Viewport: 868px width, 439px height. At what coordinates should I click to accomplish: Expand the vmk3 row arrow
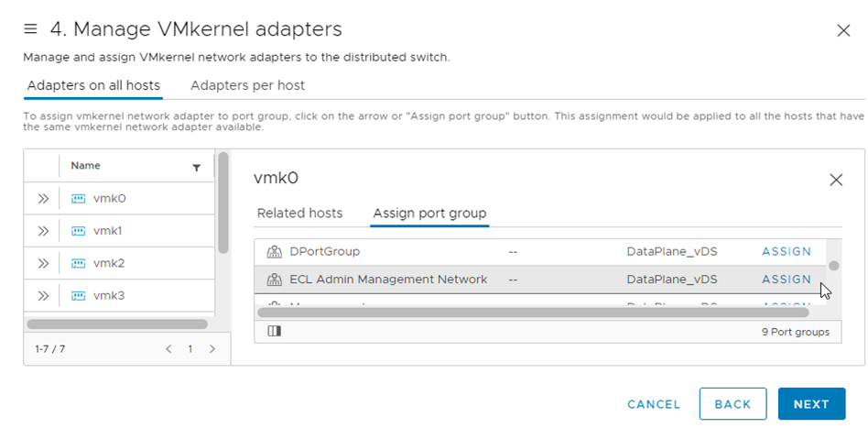(x=43, y=296)
